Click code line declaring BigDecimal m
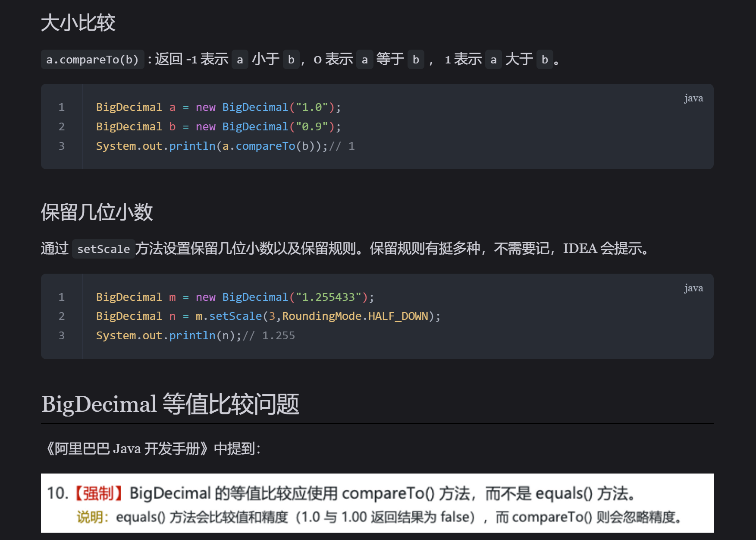The image size is (756, 540). (235, 297)
